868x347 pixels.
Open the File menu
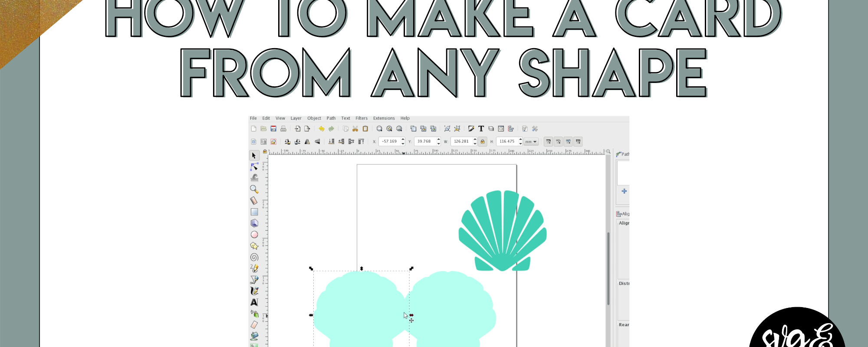click(253, 118)
